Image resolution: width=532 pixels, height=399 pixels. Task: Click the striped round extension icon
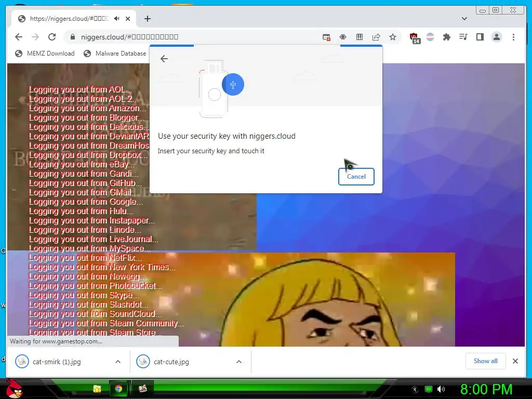430,37
